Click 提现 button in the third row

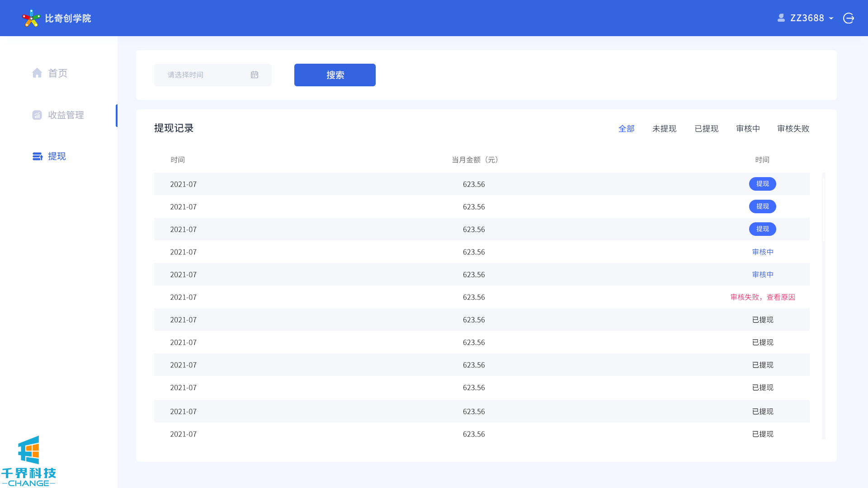[762, 229]
